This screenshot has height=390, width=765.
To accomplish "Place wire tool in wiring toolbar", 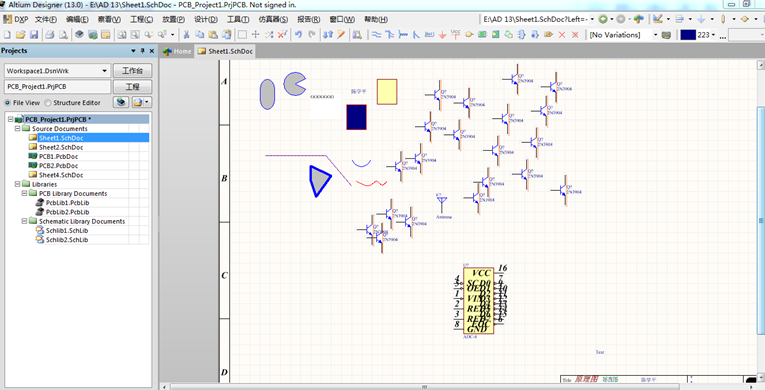I will click(x=376, y=35).
